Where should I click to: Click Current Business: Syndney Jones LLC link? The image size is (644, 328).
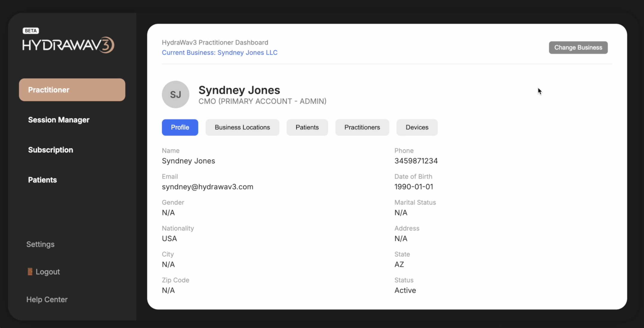[x=220, y=53]
